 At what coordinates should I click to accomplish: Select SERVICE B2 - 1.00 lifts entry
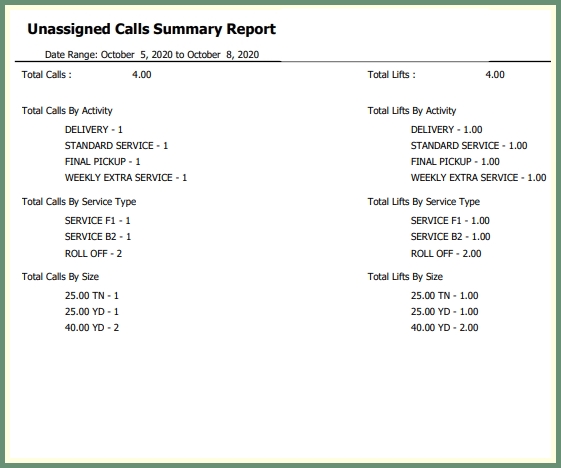pyautogui.click(x=450, y=237)
